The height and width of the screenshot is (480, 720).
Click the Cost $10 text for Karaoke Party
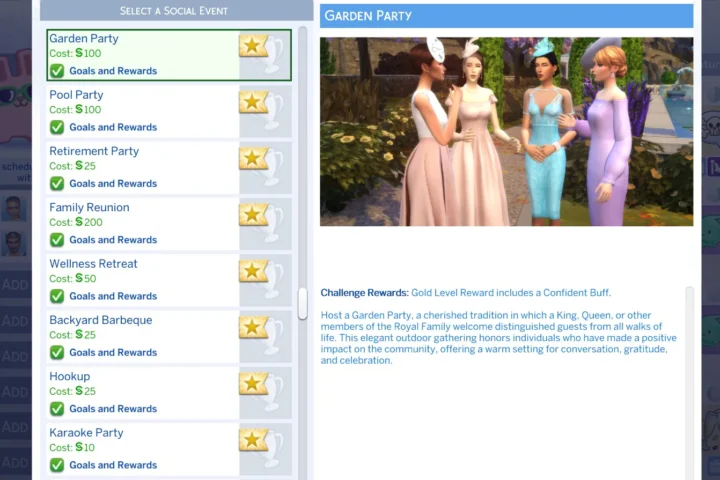[x=72, y=447]
